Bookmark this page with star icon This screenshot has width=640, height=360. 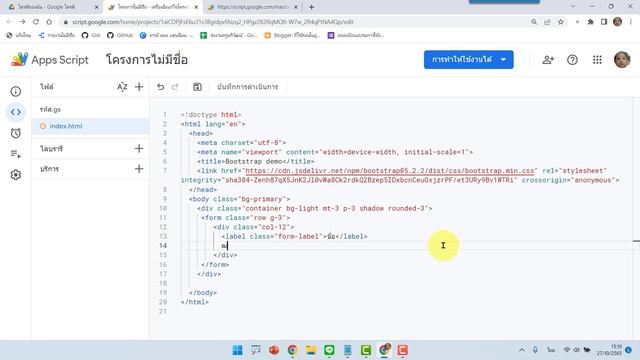pyautogui.click(x=561, y=22)
